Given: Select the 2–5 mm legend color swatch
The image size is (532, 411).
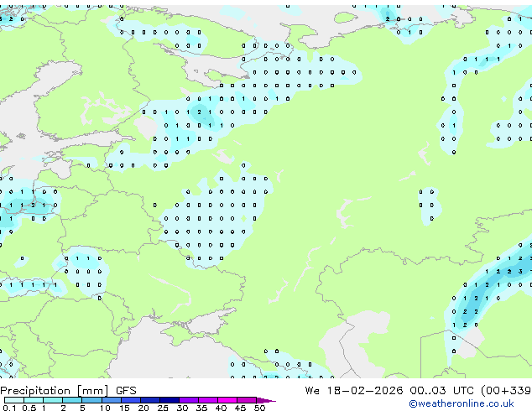Looking at the screenshot, I should coord(72,400).
